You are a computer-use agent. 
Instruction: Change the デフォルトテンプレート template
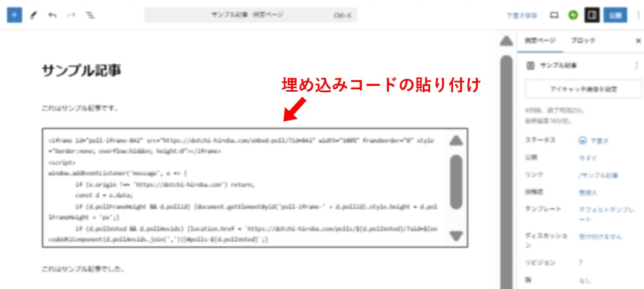(x=606, y=214)
